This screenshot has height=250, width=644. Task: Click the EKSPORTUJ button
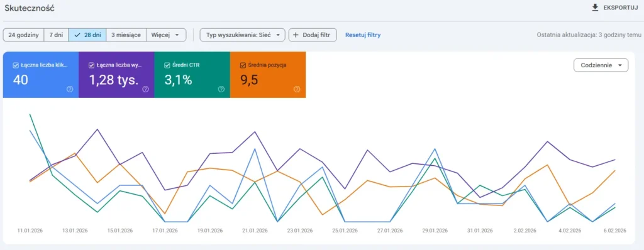pyautogui.click(x=615, y=8)
